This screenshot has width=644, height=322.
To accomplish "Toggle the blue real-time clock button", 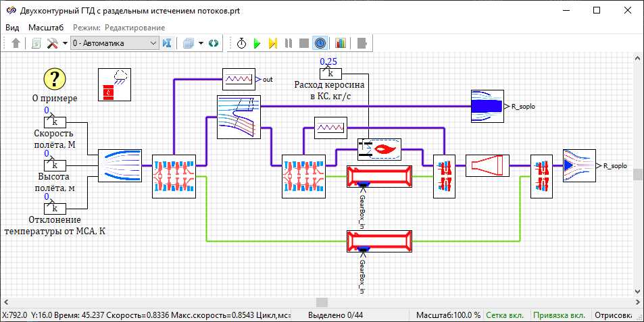I will click(320, 43).
